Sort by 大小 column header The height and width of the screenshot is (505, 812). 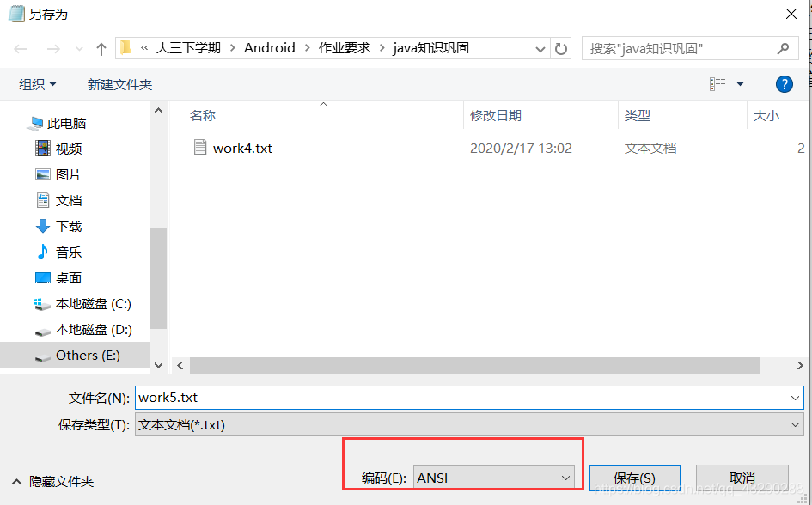[766, 115]
